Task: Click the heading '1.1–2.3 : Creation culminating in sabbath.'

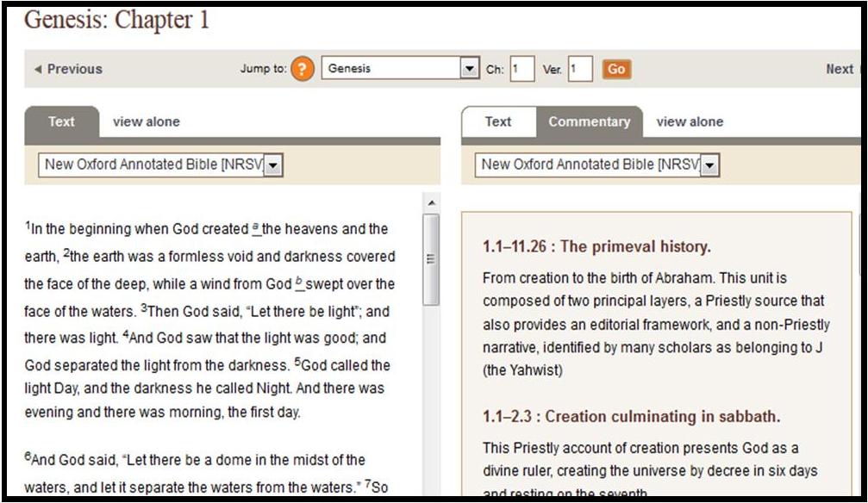Action: click(631, 416)
